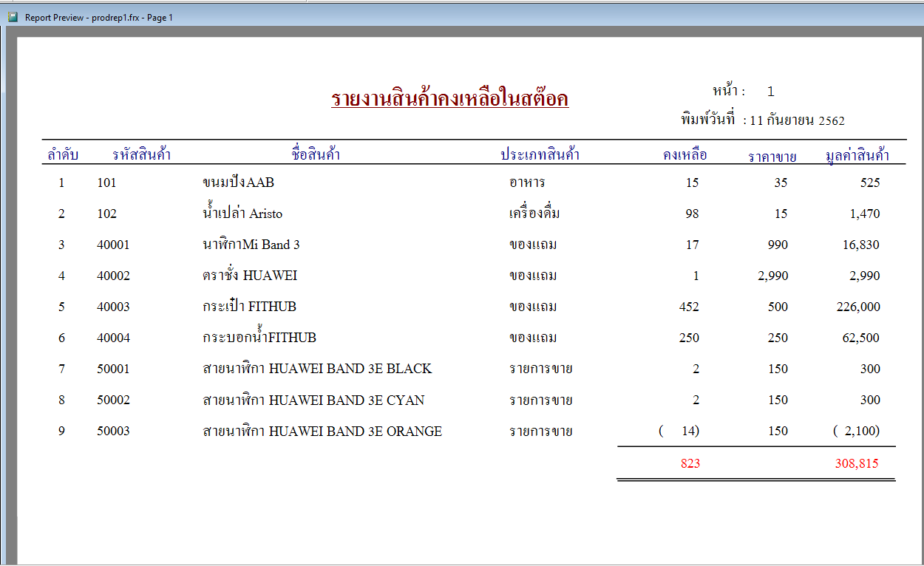Viewport: 924px width, 566px height.
Task: Click product code 50002
Action: (113, 400)
